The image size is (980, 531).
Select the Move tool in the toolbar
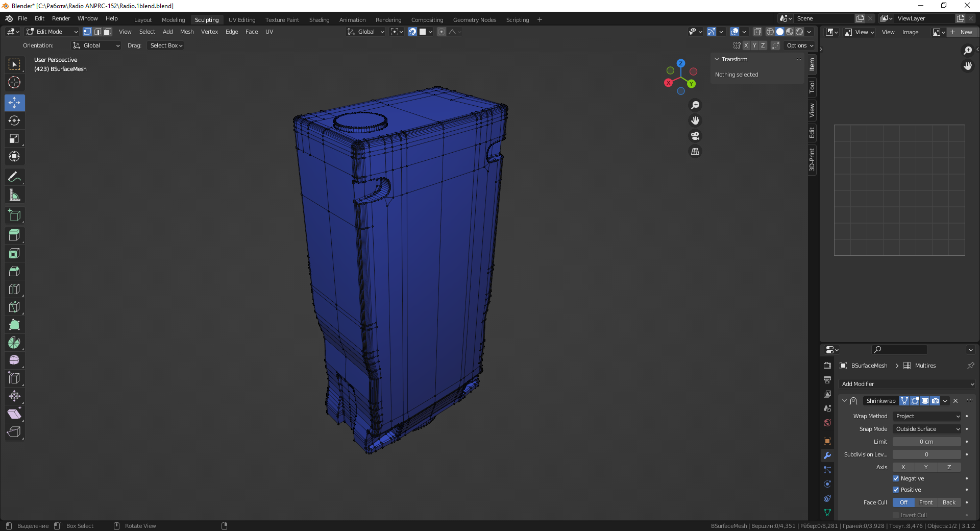pos(14,103)
